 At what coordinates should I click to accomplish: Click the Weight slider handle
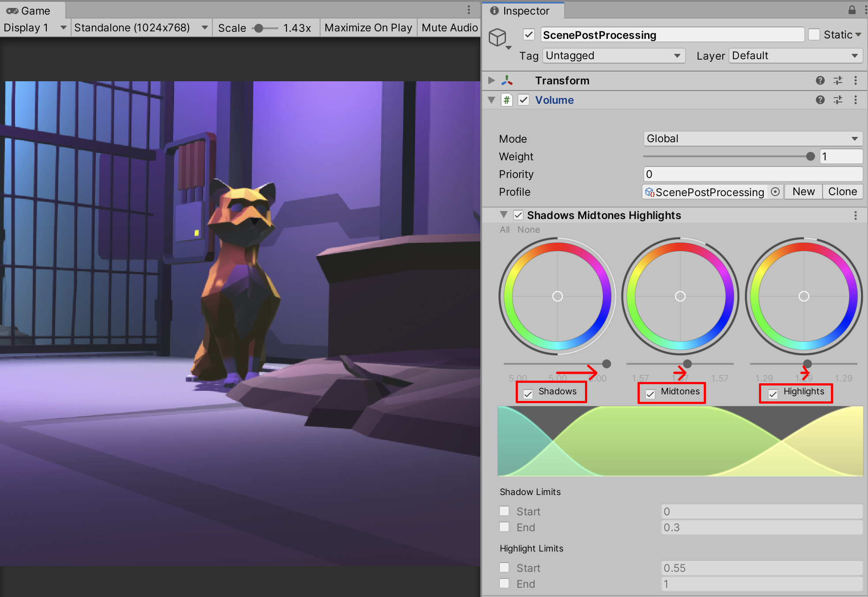coord(810,156)
